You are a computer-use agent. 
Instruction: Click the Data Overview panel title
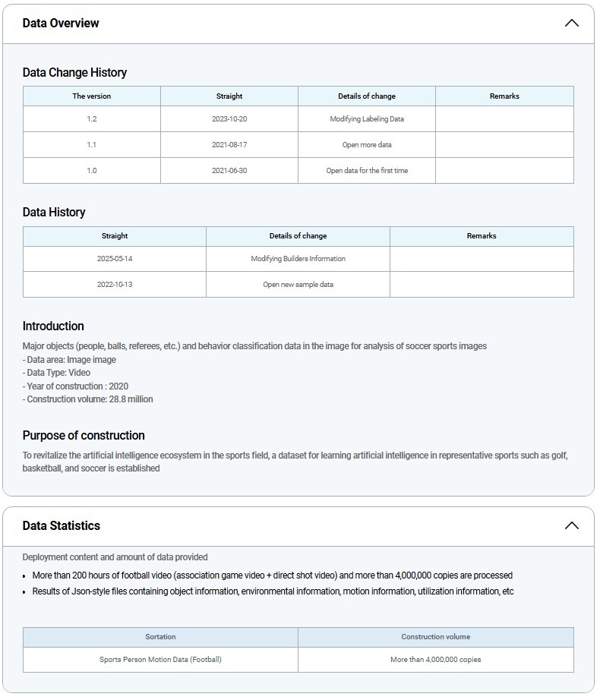coord(61,24)
